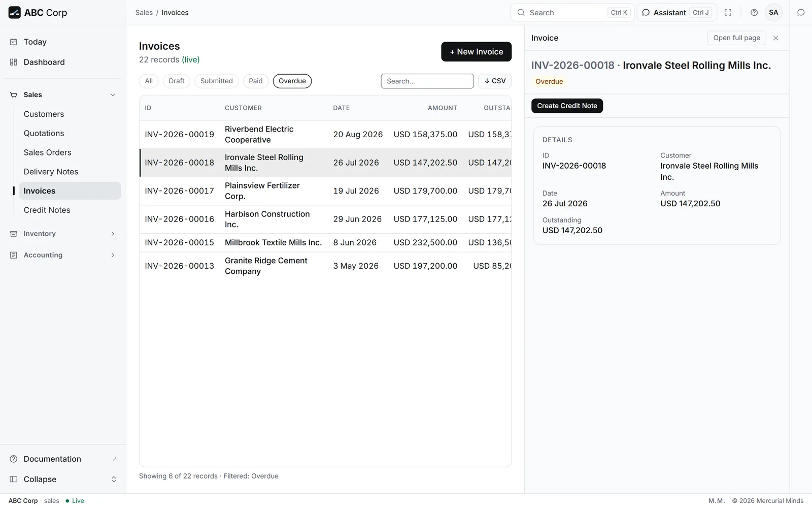812x508 pixels.
Task: Filter invoices by Submitted status
Action: click(217, 81)
